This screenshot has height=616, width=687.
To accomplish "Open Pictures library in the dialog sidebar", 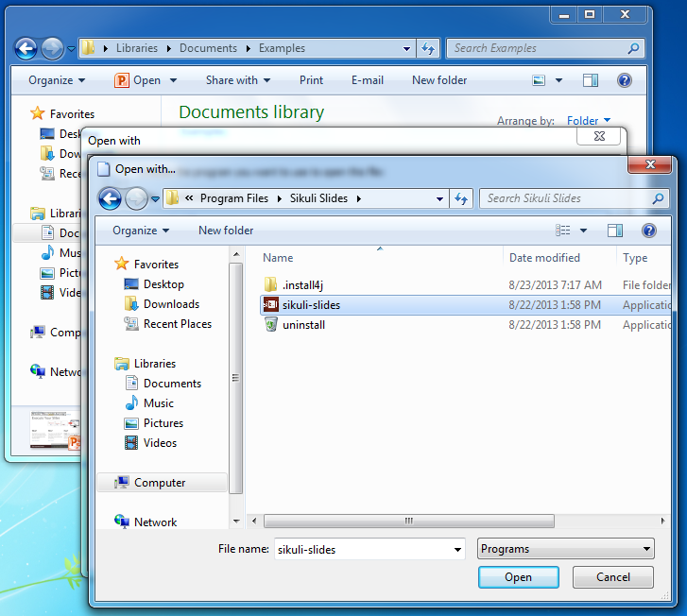I will (163, 423).
